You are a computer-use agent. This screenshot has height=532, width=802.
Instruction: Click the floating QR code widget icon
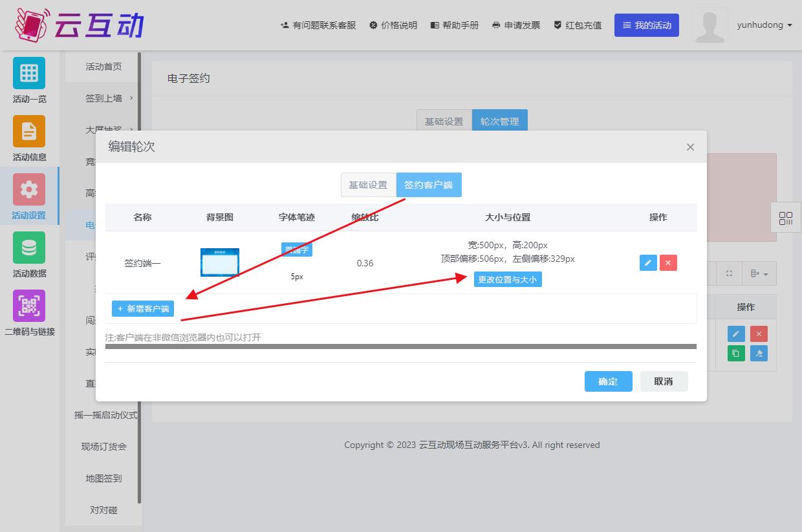coord(786,218)
